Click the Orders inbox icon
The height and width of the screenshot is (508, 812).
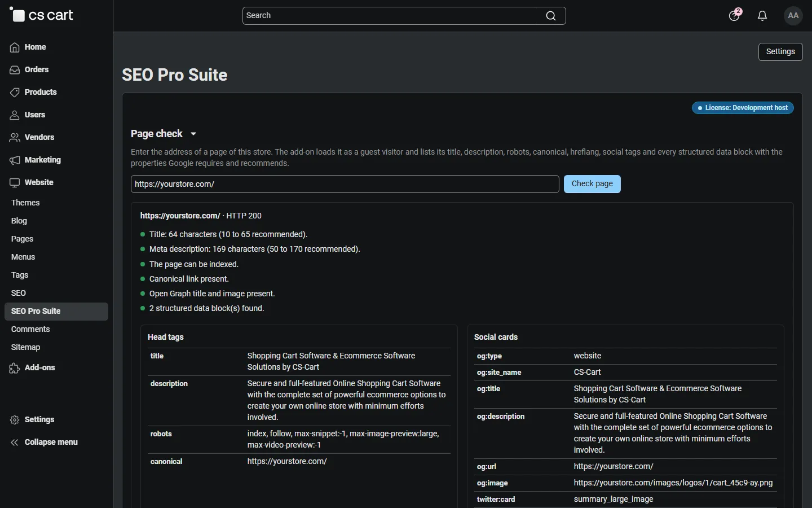[x=15, y=70]
